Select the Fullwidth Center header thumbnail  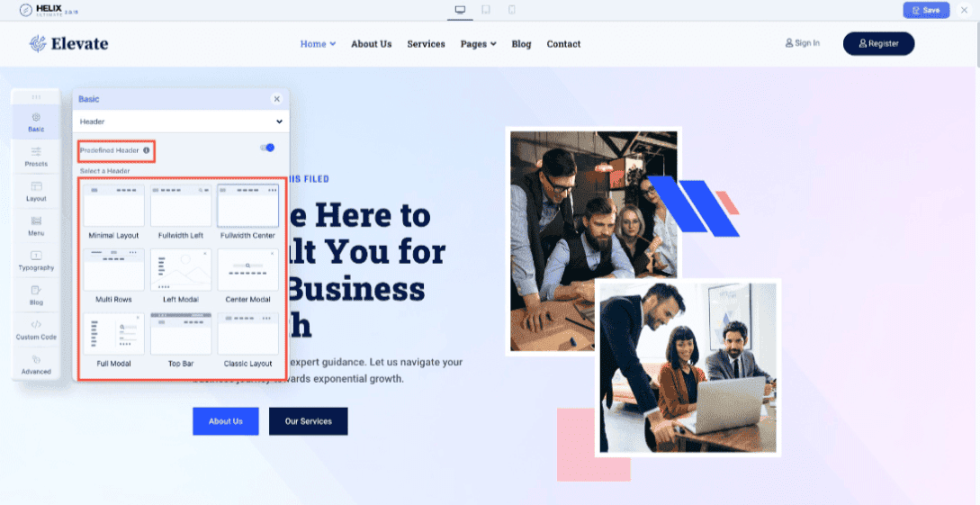click(248, 205)
